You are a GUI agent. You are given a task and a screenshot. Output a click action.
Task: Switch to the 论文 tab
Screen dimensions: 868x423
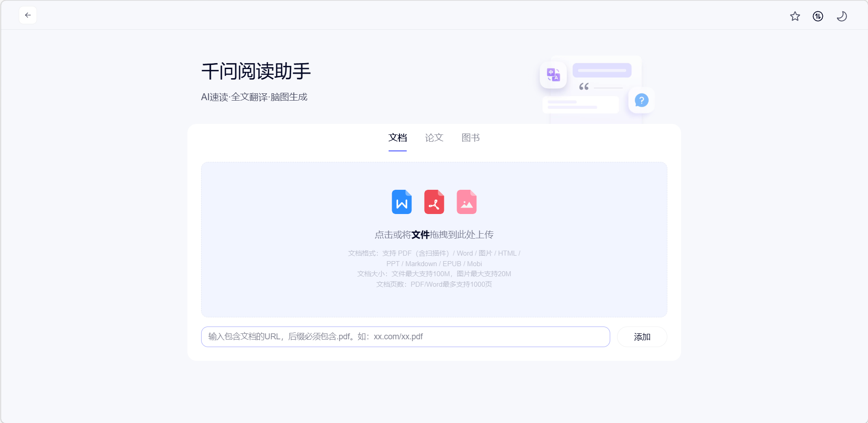point(434,138)
